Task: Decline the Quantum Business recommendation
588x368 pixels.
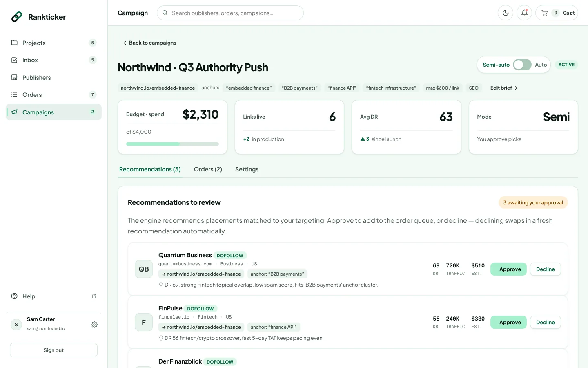Action: click(x=545, y=269)
